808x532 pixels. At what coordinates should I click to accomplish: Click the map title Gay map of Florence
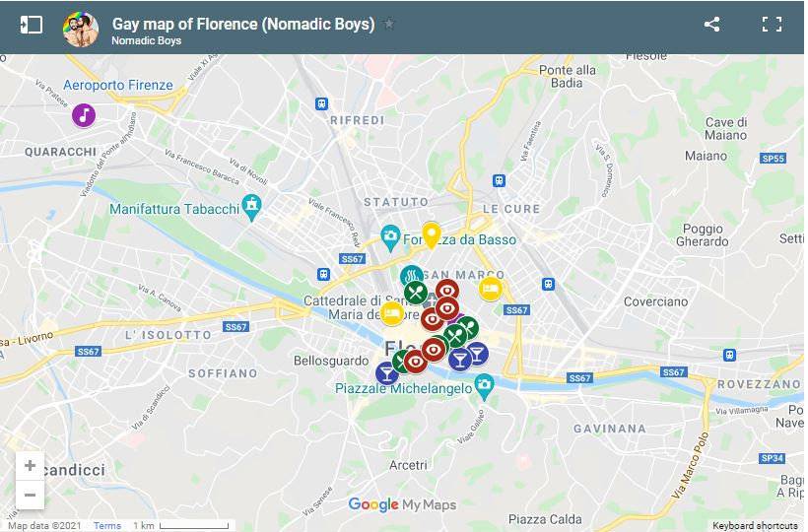click(x=243, y=24)
